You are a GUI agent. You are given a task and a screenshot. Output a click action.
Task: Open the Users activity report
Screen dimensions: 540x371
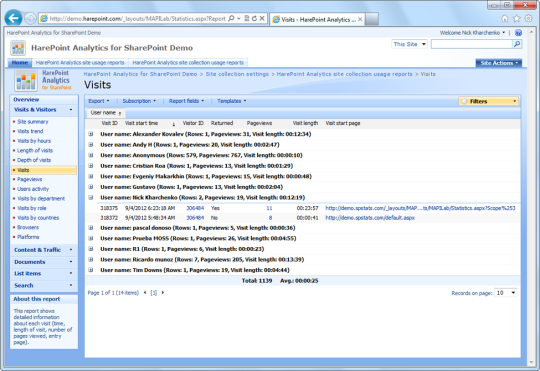click(x=33, y=189)
